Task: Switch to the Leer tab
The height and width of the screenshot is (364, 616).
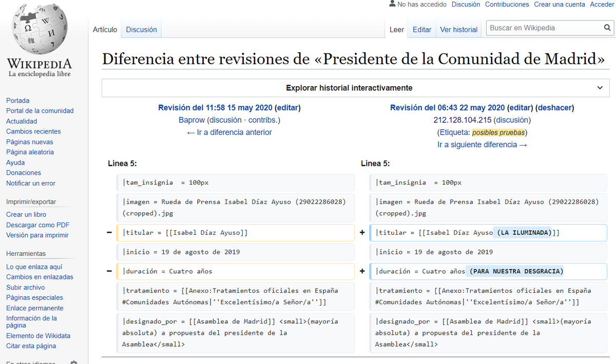Action: (x=397, y=30)
